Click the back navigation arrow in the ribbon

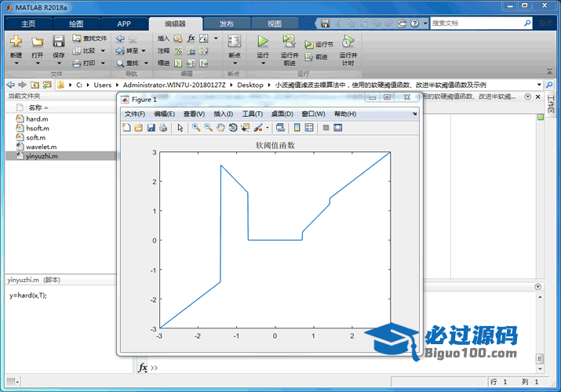coord(121,38)
